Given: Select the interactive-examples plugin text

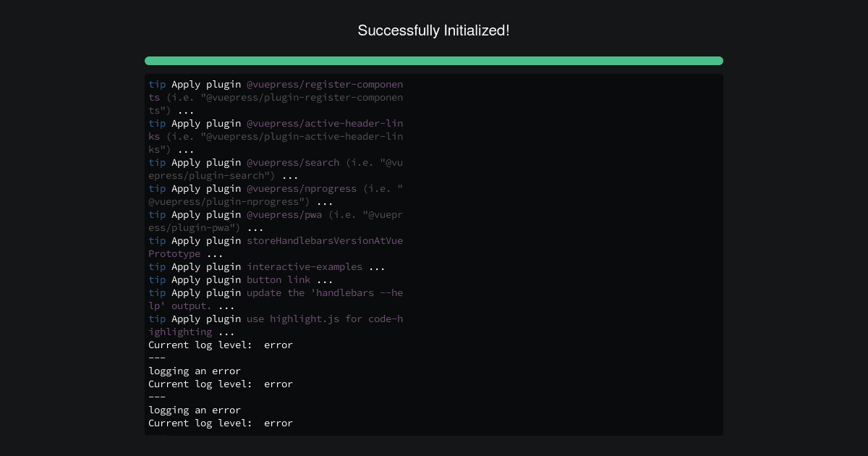Looking at the screenshot, I should [305, 267].
